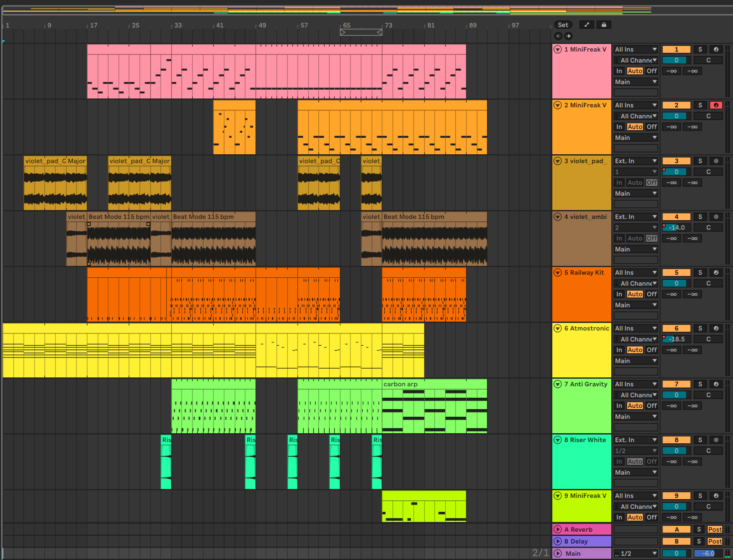733x560 pixels.
Task: Fold the 7 Anti Gravity track
Action: click(x=558, y=384)
